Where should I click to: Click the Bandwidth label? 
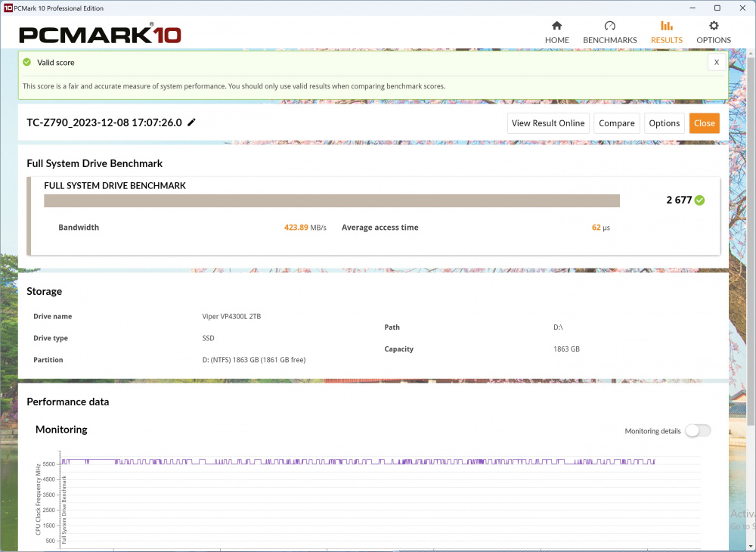pyautogui.click(x=79, y=228)
